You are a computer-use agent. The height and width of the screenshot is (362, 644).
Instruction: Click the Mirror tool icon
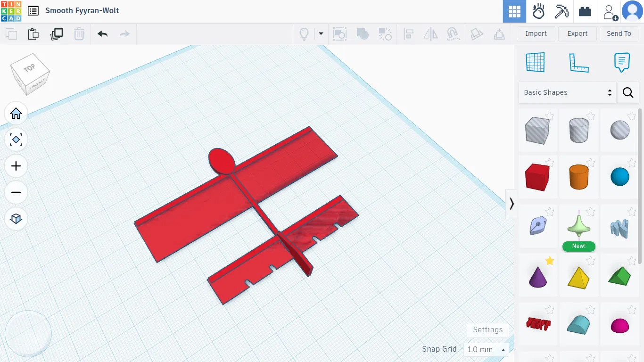pyautogui.click(x=431, y=34)
